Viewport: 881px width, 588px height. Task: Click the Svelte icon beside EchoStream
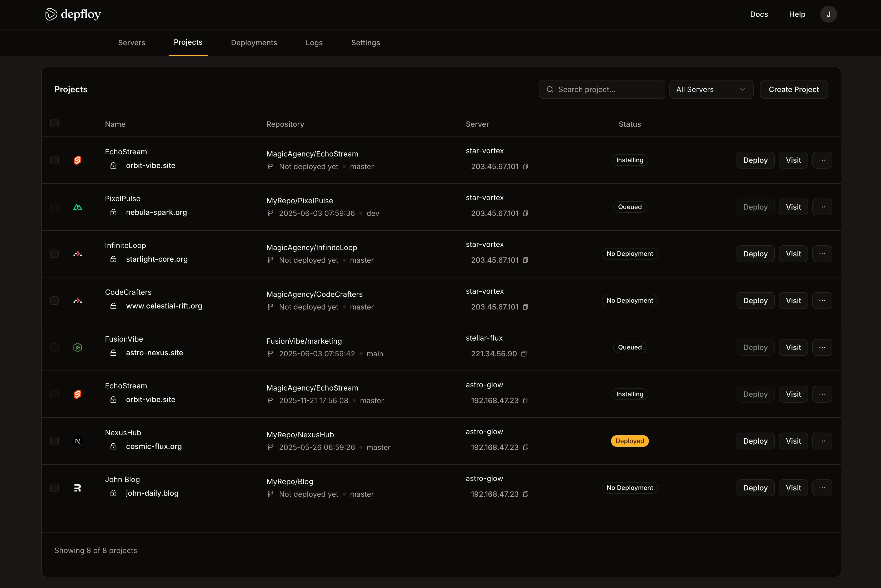pyautogui.click(x=77, y=160)
